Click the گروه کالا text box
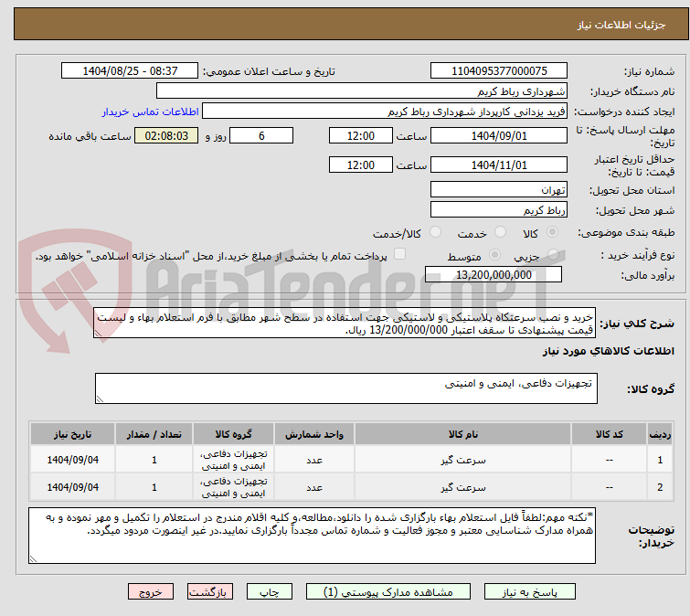Image resolution: width=690 pixels, height=616 pixels. (345, 388)
